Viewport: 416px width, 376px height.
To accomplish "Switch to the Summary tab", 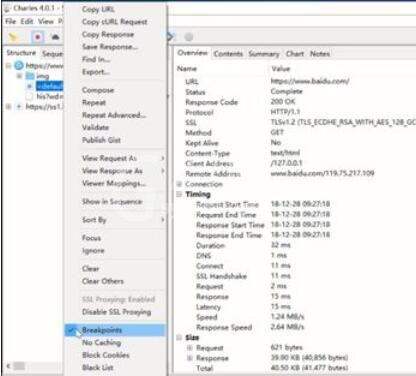I will (264, 54).
